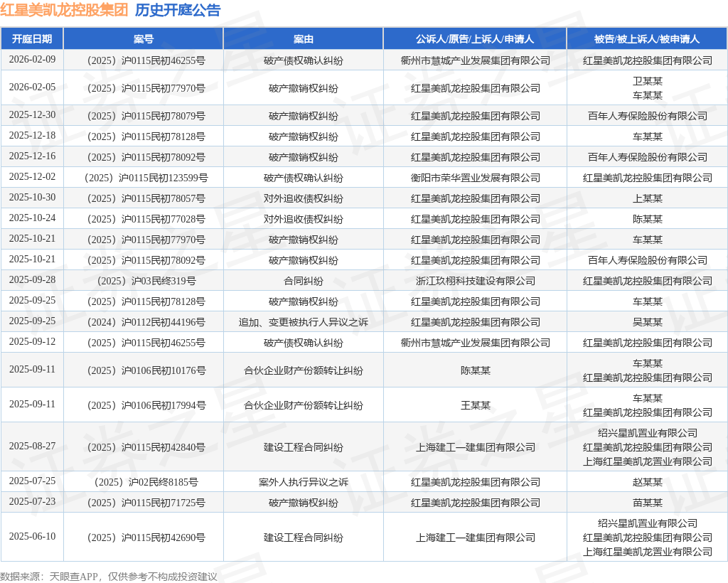This screenshot has width=728, height=583.
Task: Select the 开庭日期 column header
Action: [32, 39]
